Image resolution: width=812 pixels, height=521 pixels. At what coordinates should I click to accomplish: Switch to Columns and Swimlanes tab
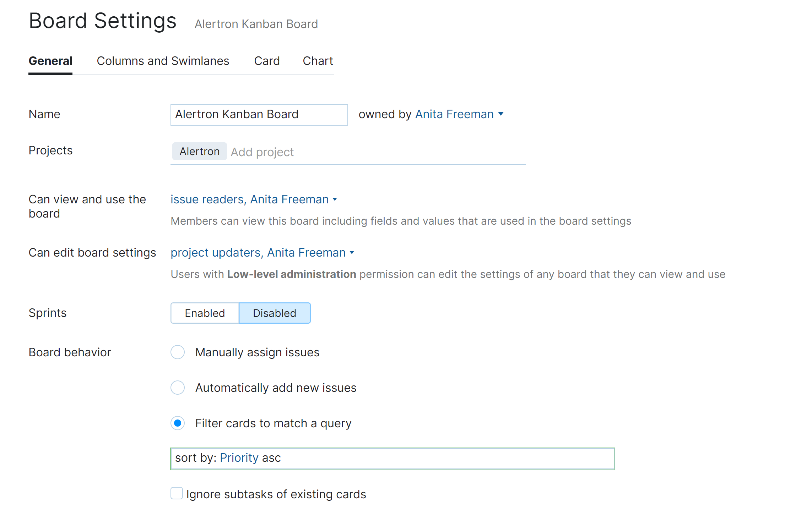(163, 61)
